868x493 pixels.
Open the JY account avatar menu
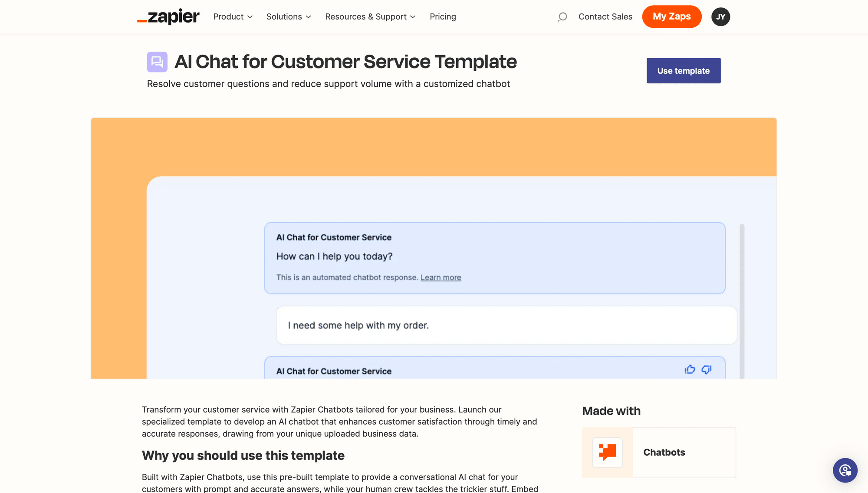[x=720, y=16]
